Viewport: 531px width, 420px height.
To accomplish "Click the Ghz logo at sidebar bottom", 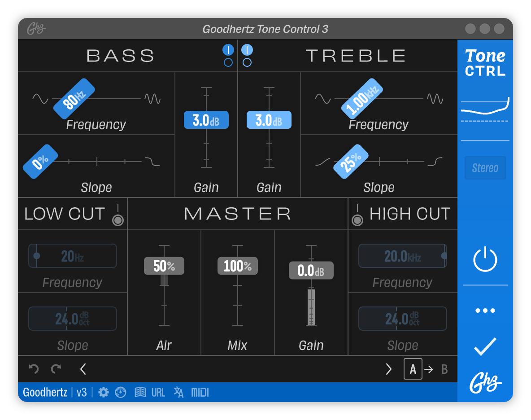I will point(485,383).
